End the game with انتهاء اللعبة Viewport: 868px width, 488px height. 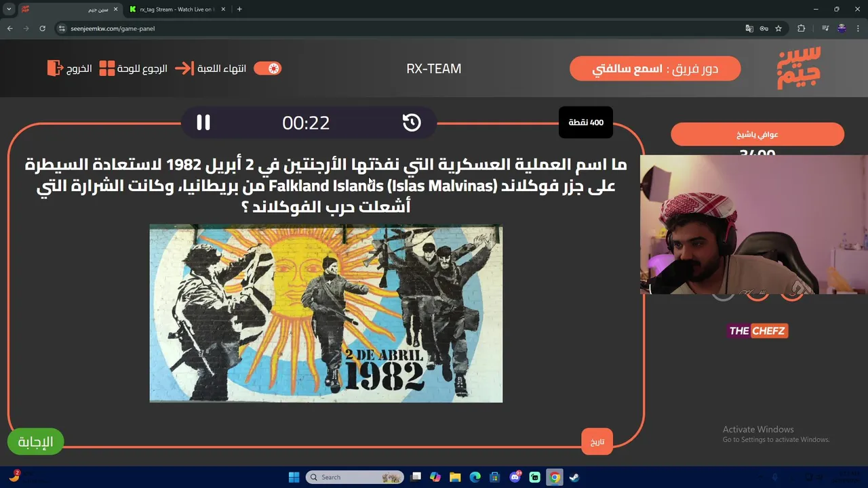coord(210,68)
